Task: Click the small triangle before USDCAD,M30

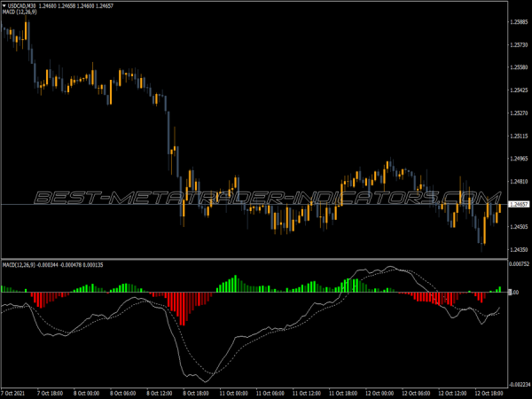Action: click(4, 6)
